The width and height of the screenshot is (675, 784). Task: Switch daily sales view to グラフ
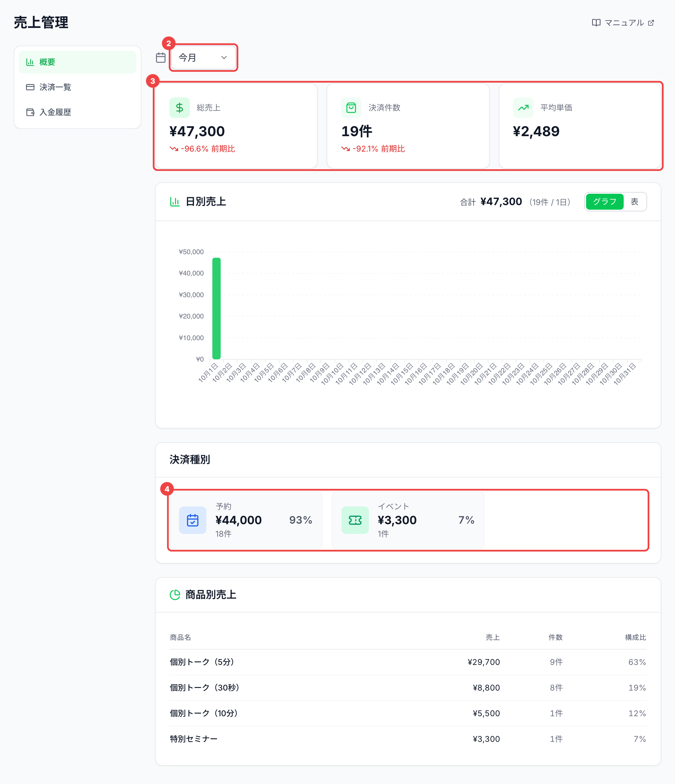click(605, 202)
